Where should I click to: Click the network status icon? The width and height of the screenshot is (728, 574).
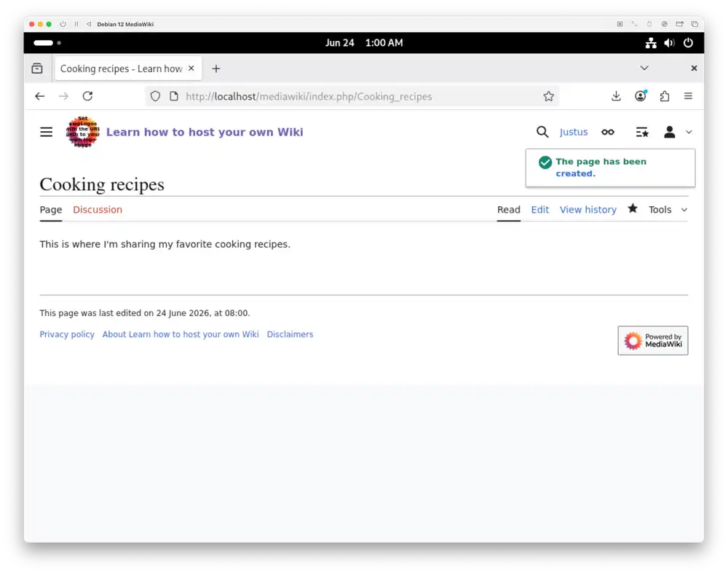tap(650, 43)
